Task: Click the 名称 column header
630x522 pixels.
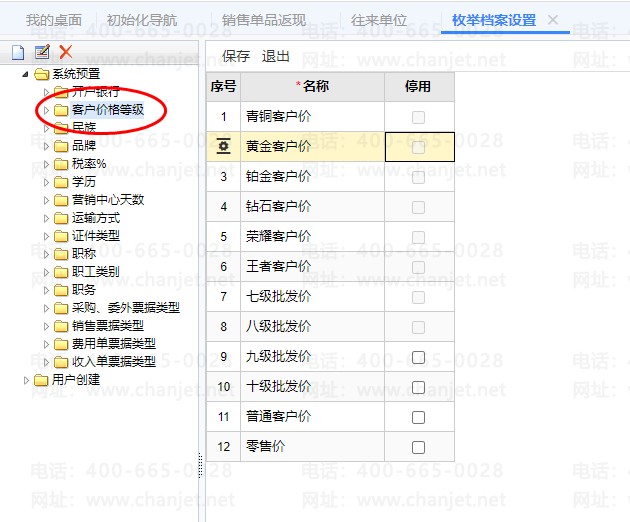Action: tap(313, 86)
